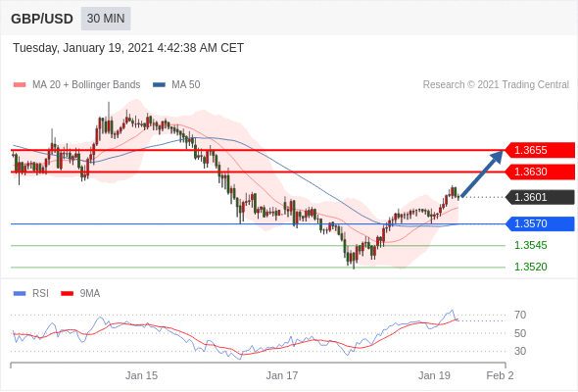Click the 1.3520 support level label
Viewport: 578px width, 392px height.
pyautogui.click(x=530, y=267)
